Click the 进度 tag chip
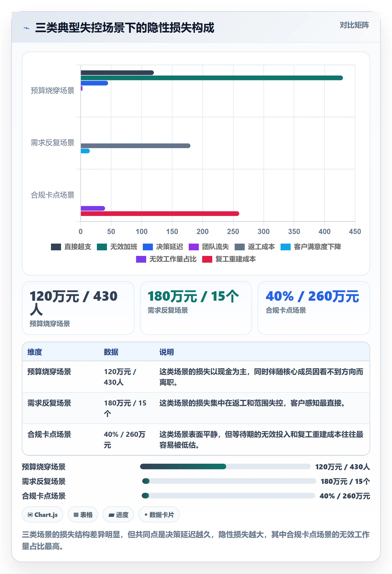 [x=118, y=515]
